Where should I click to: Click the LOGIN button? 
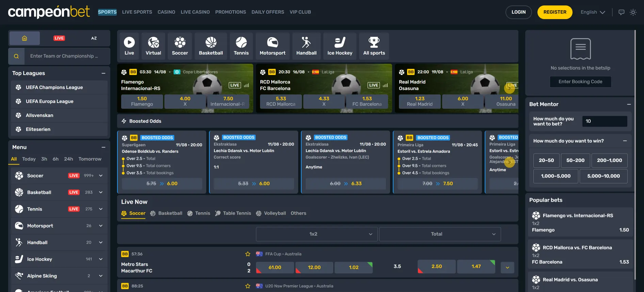(x=518, y=12)
